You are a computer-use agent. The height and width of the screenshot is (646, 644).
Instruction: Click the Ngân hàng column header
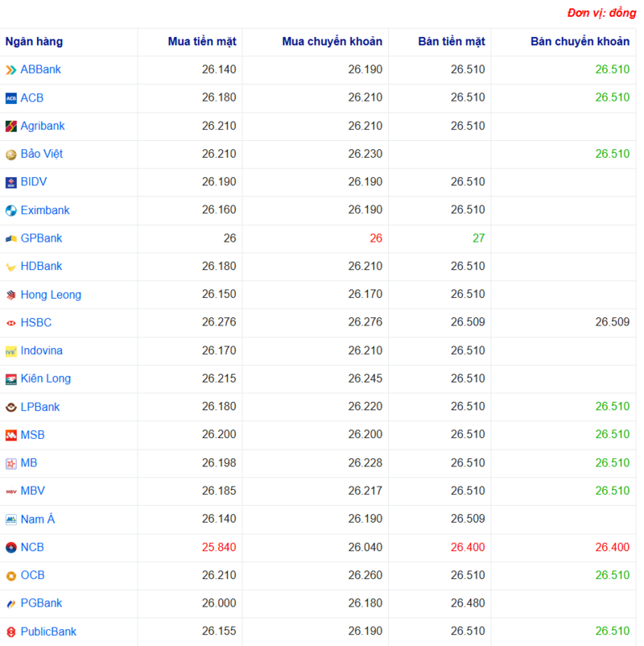point(34,42)
